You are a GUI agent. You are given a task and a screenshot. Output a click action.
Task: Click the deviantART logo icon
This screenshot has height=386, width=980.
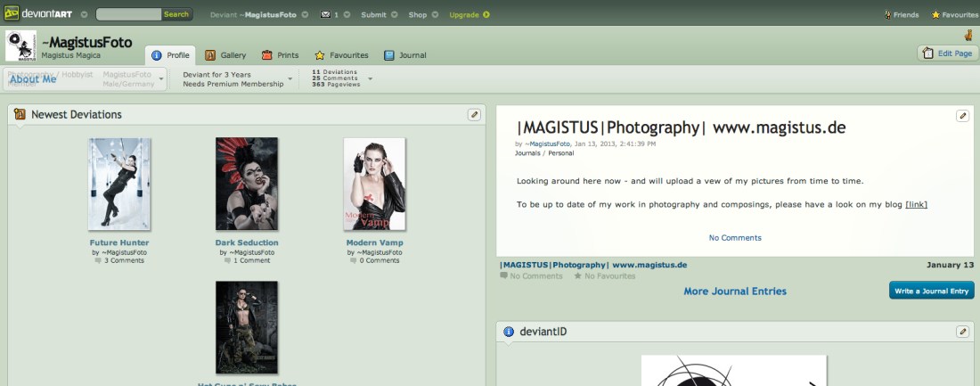click(12, 13)
